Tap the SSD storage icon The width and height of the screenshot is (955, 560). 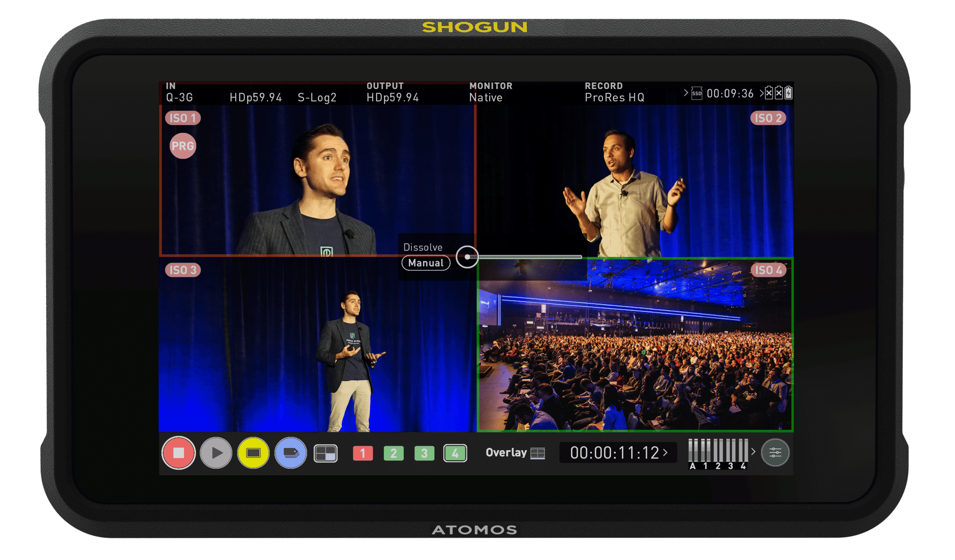pyautogui.click(x=697, y=94)
